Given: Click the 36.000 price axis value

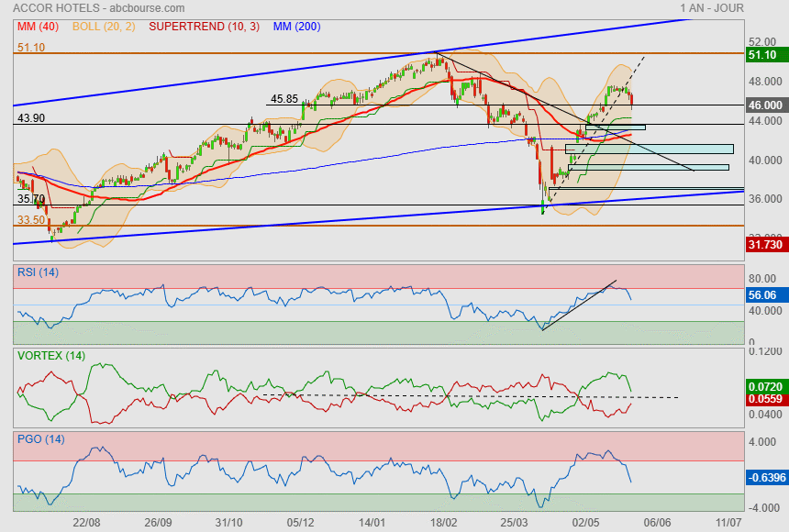Looking at the screenshot, I should click(765, 199).
